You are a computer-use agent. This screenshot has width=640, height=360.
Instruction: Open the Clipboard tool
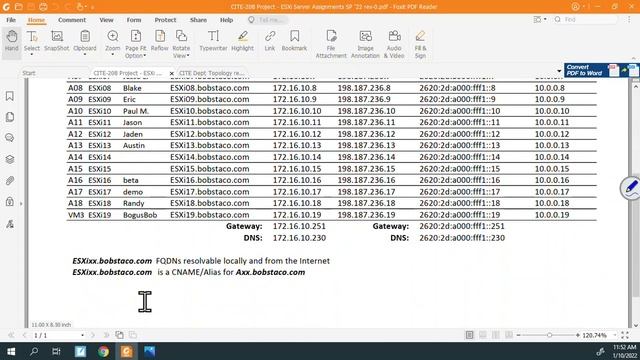tap(85, 40)
